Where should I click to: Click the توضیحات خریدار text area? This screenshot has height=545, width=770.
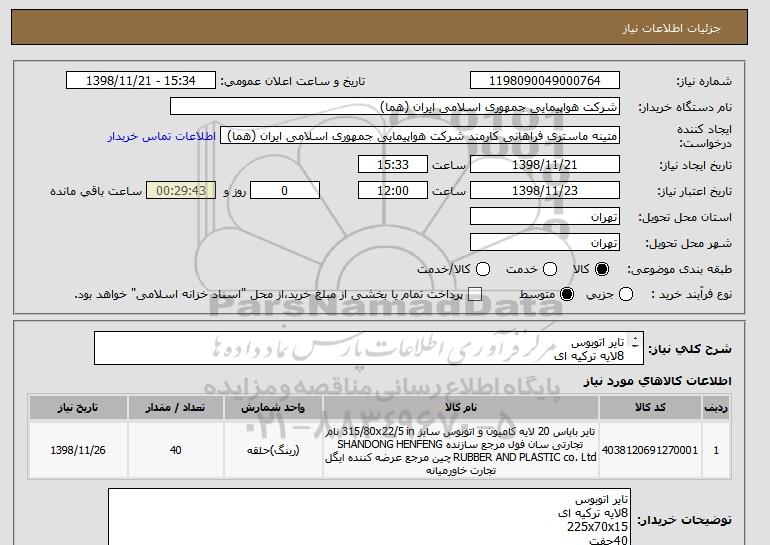[x=369, y=517]
